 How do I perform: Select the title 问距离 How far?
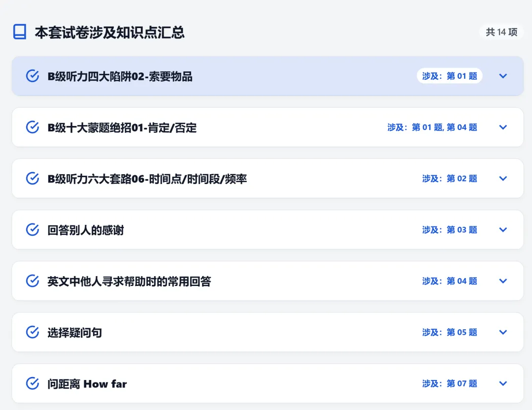pyautogui.click(x=87, y=383)
